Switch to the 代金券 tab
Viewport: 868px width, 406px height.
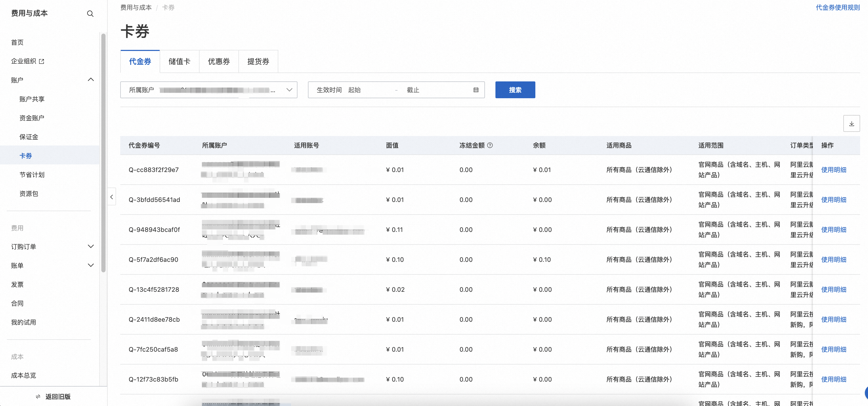pyautogui.click(x=140, y=61)
